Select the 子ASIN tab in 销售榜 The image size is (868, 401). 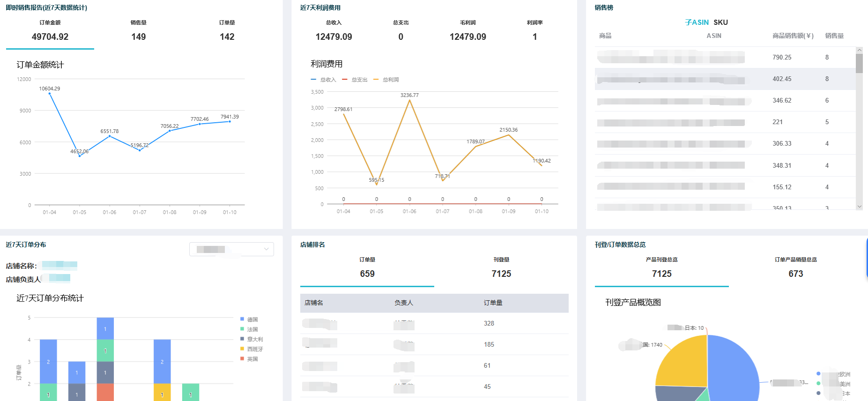[x=697, y=22]
